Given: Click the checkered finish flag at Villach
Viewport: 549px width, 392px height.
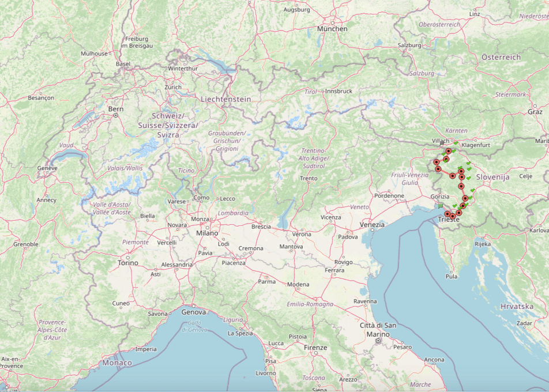Looking at the screenshot, I should tap(442, 144).
